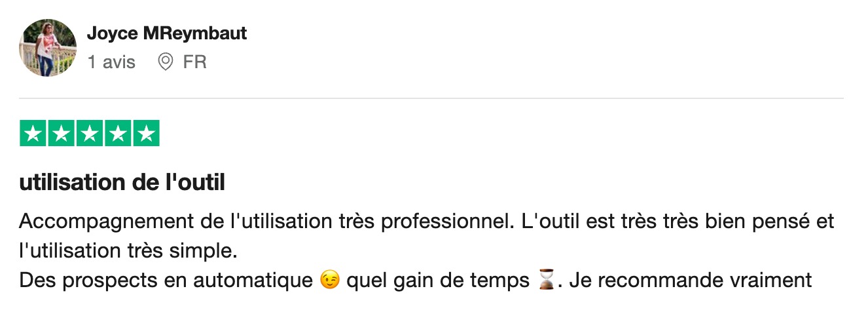This screenshot has height=312, width=868.
Task: Open the review titled 'utilisation de l'outil'
Action: tap(122, 183)
